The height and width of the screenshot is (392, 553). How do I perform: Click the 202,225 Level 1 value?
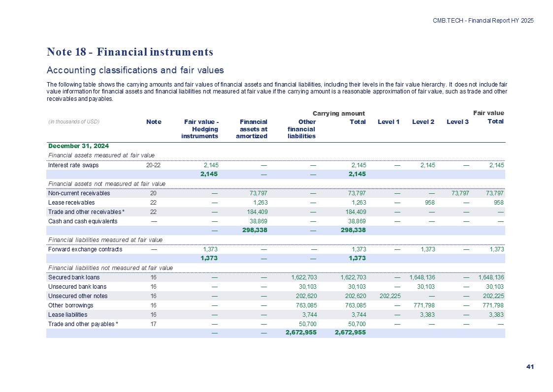pyautogui.click(x=389, y=296)
